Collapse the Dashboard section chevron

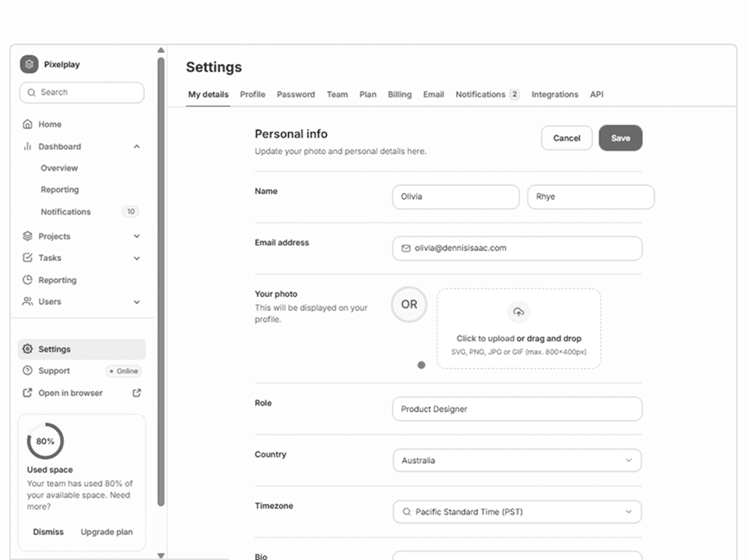click(x=137, y=146)
